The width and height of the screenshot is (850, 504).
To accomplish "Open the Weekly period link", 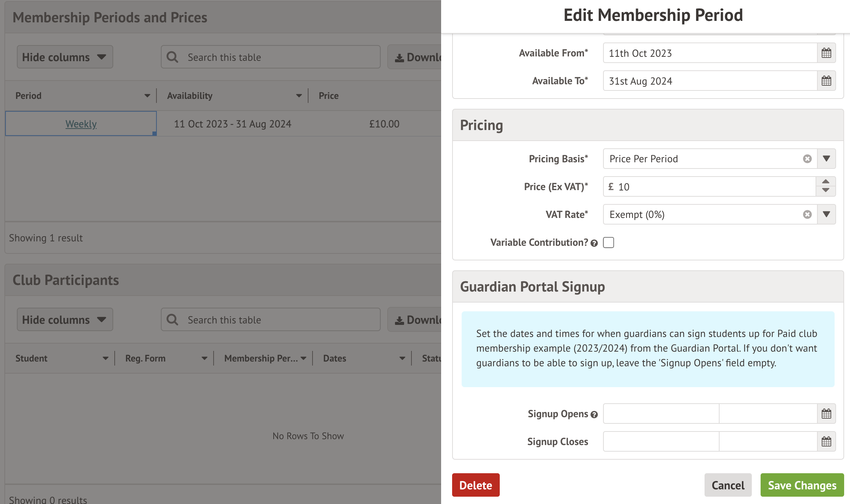I will 81,124.
